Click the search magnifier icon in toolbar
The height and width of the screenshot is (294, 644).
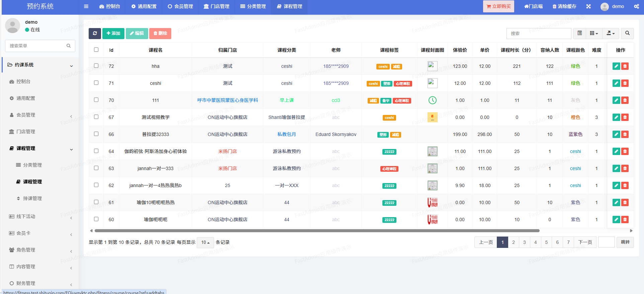tap(627, 33)
